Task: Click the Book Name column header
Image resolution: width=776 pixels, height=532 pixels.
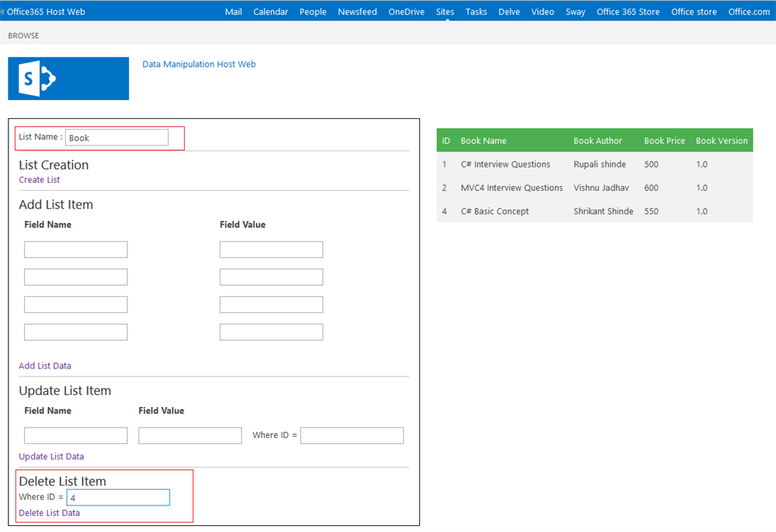Action: (x=483, y=140)
